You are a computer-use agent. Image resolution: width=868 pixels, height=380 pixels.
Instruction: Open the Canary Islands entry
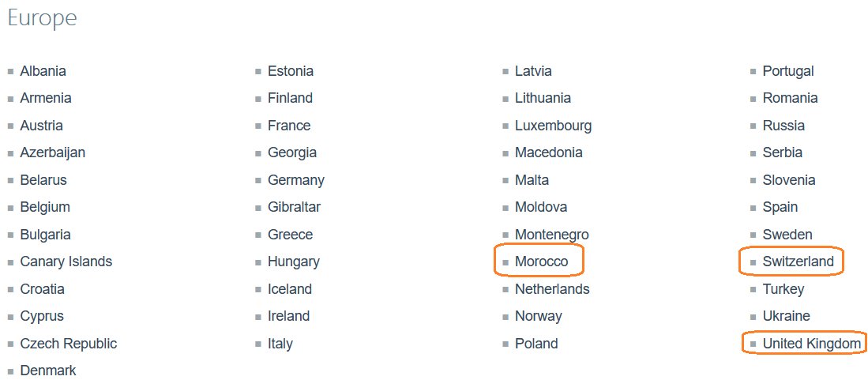pyautogui.click(x=66, y=261)
